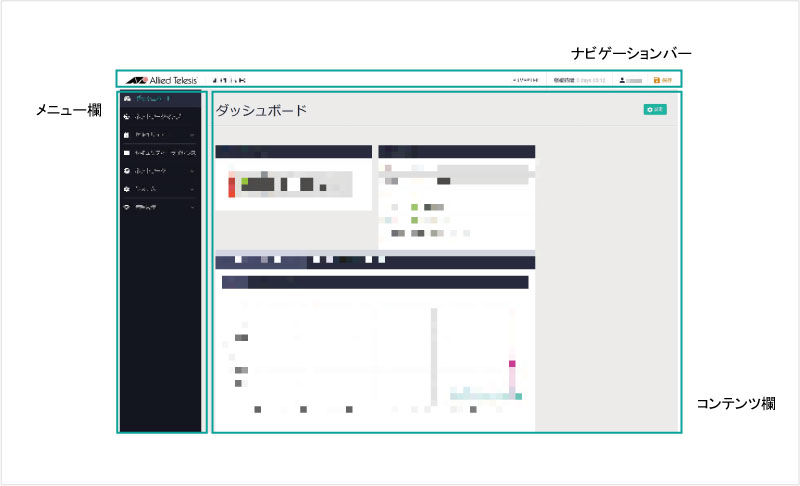Open the sidebar entry with the gear icon
Image resolution: width=800 pixels, height=486 pixels.
[x=160, y=189]
